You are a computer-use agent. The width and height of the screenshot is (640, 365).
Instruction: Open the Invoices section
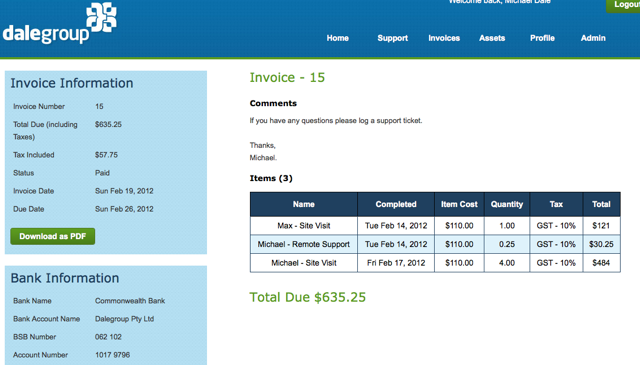point(444,38)
